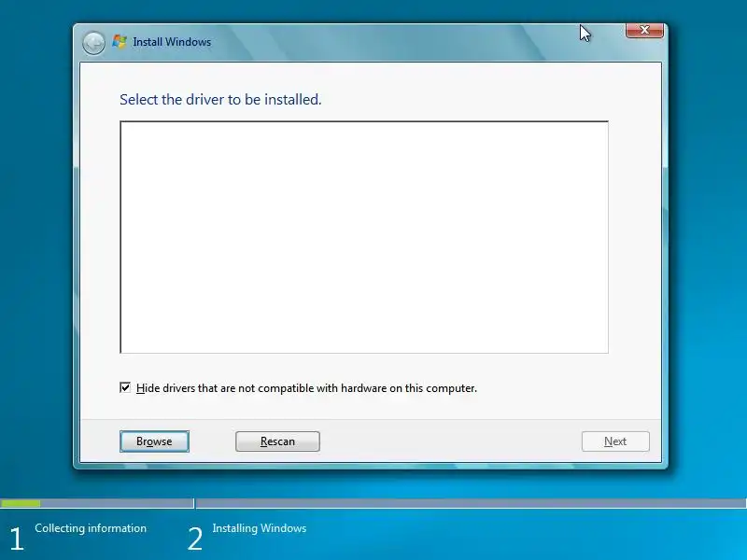Click the Next button
The image size is (747, 560).
point(615,441)
